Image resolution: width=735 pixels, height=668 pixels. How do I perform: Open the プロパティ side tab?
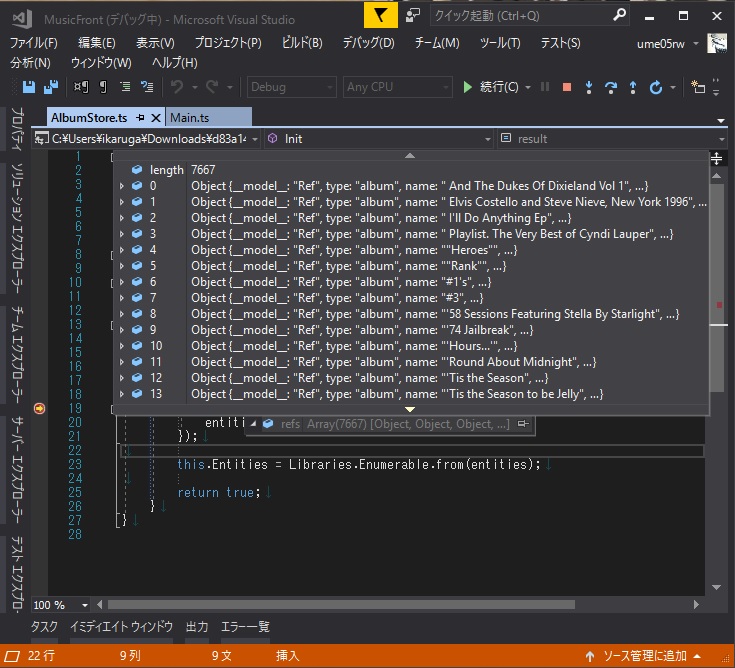tap(17, 129)
